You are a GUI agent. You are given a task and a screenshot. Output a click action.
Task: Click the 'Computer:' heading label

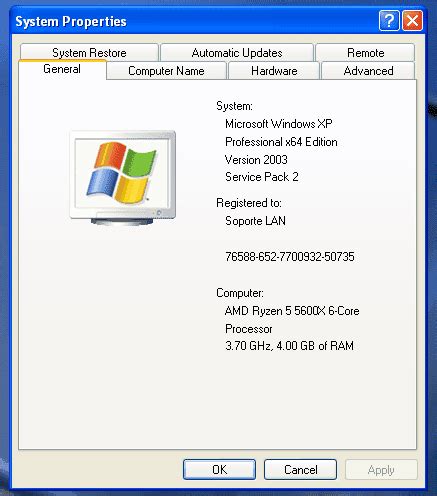240,293
